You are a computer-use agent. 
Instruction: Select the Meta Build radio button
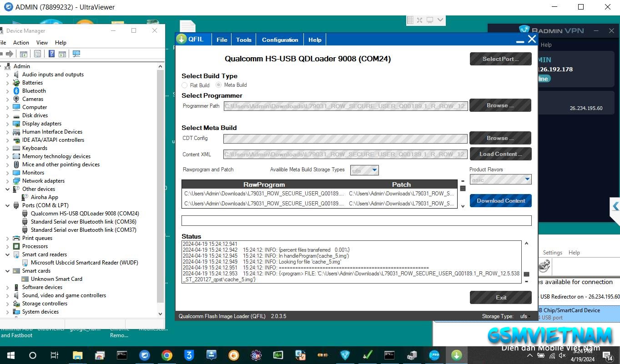tap(219, 85)
